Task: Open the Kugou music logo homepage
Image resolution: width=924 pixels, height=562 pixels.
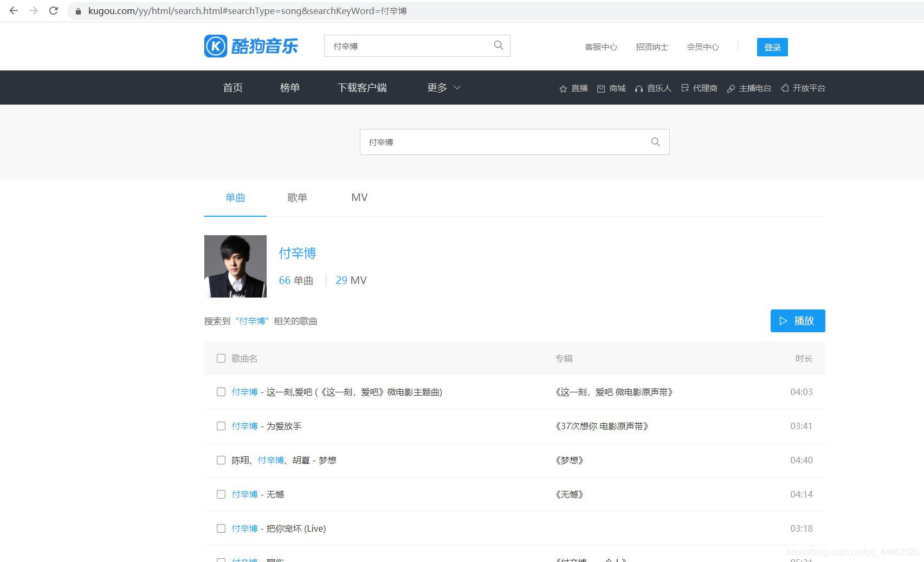Action: point(251,46)
